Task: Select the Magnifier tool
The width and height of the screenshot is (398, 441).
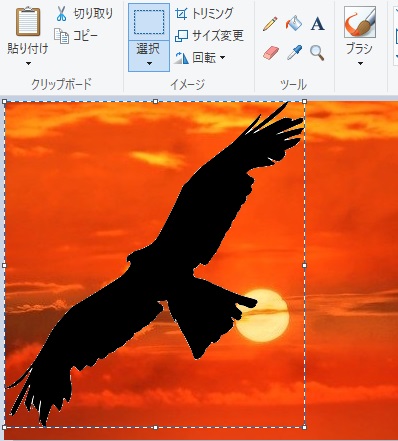Action: click(x=317, y=53)
